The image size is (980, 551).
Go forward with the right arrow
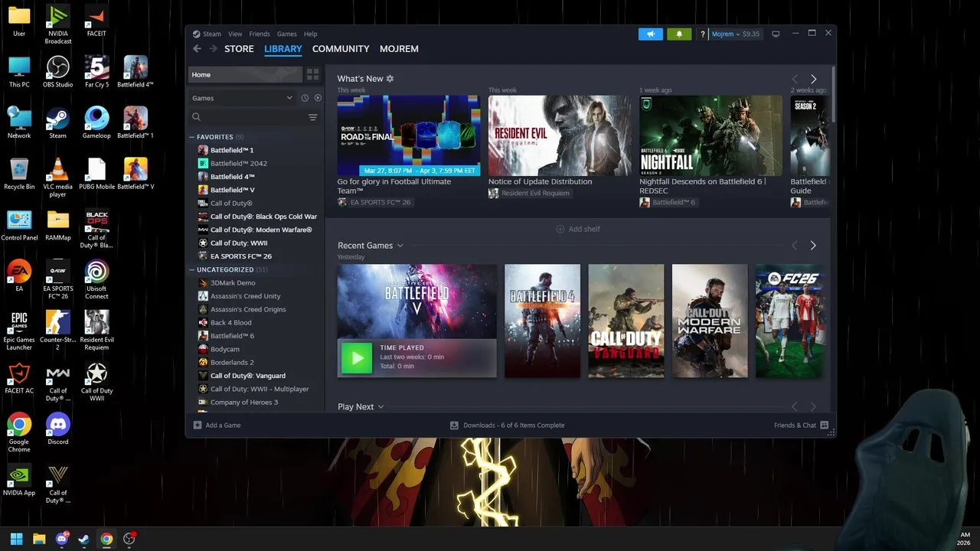(x=213, y=48)
